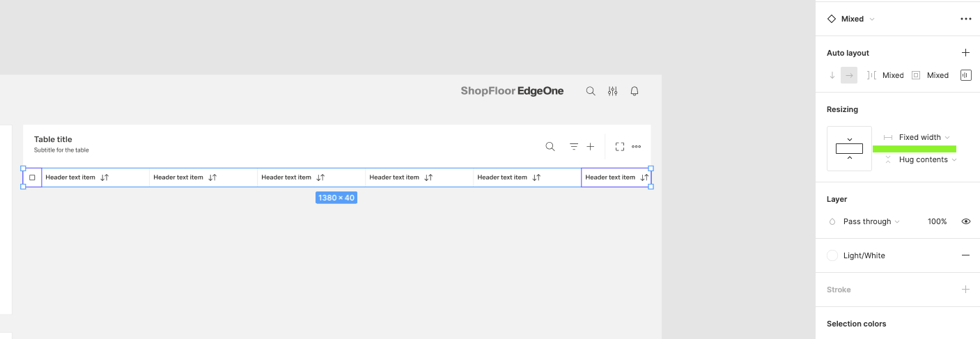980x339 pixels.
Task: Select vertical auto layout direction arrow
Action: [832, 75]
